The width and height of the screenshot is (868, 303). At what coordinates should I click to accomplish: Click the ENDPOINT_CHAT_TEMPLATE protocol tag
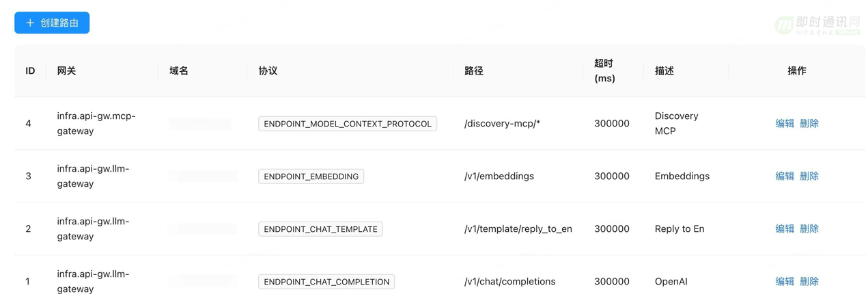(x=320, y=229)
